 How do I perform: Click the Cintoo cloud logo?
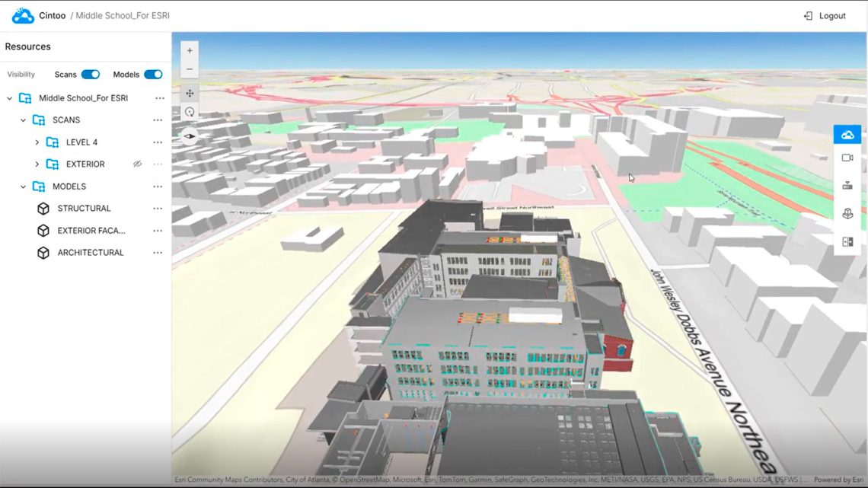pyautogui.click(x=21, y=14)
